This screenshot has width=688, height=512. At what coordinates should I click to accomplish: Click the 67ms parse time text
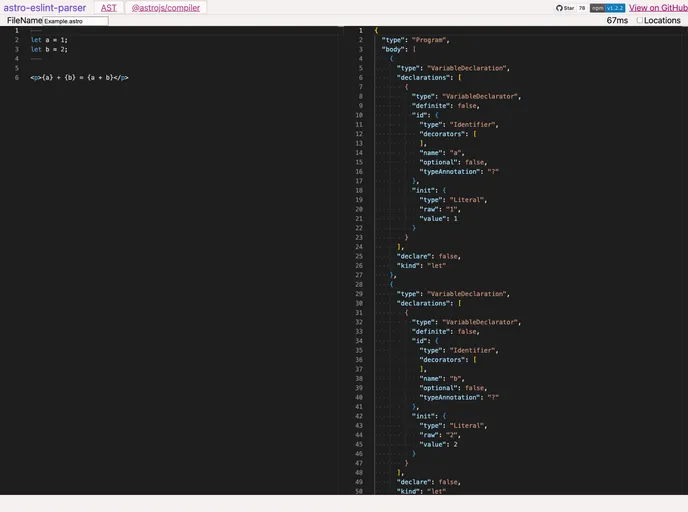(x=617, y=20)
